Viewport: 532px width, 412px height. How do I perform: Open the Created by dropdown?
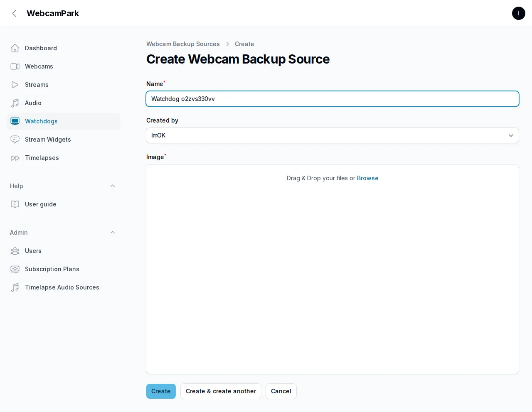click(x=332, y=135)
